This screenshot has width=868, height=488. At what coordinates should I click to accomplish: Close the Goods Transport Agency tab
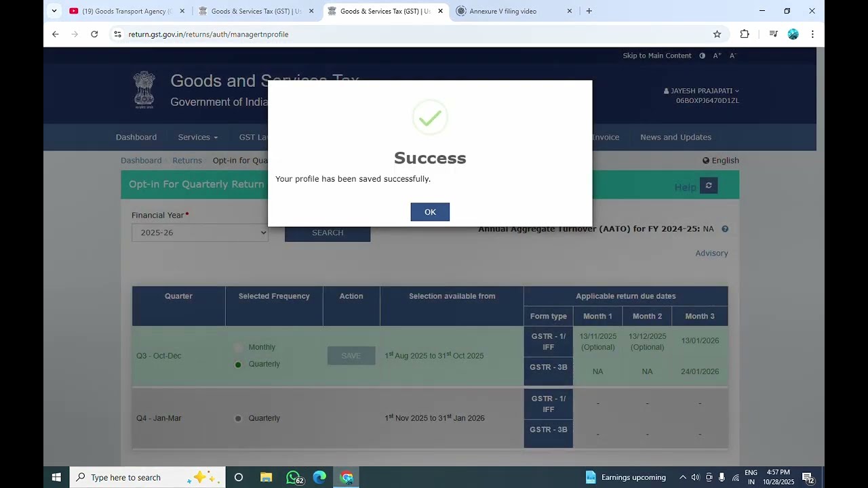point(182,11)
